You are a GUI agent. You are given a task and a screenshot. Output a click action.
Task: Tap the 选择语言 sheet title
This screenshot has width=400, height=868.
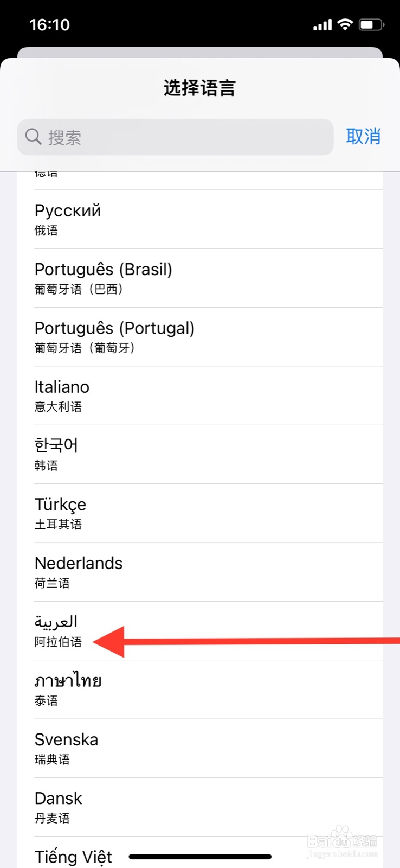tap(199, 88)
